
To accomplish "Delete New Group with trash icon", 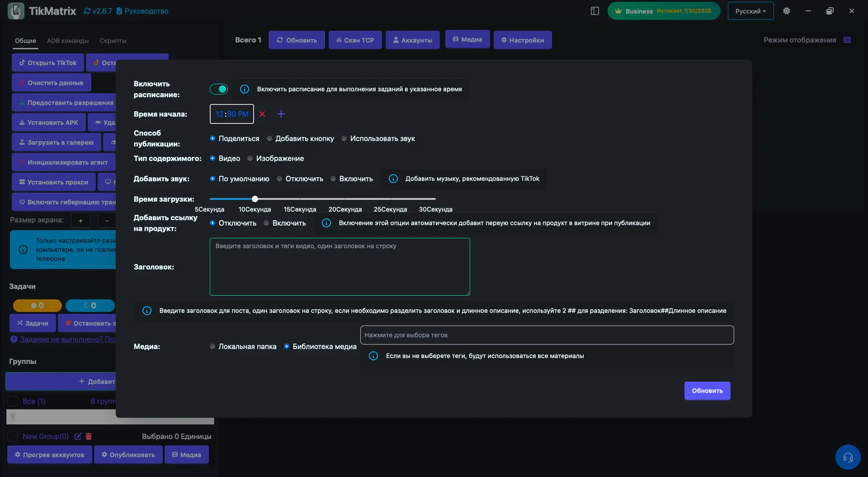I will [89, 436].
